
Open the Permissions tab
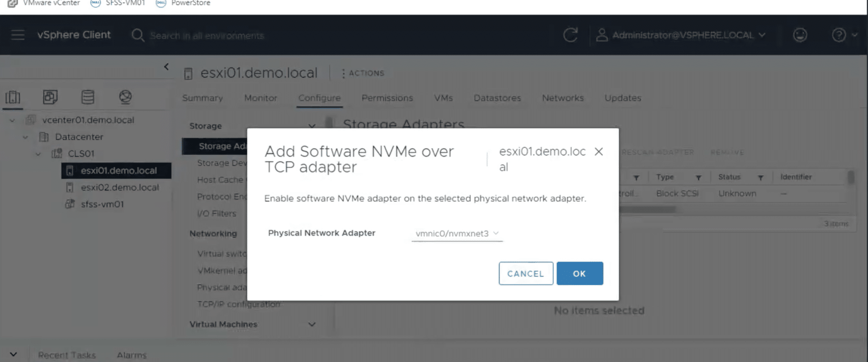pyautogui.click(x=387, y=98)
